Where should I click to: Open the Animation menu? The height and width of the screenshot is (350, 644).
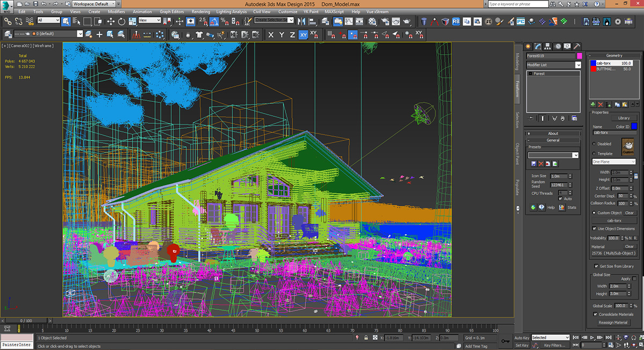142,11
